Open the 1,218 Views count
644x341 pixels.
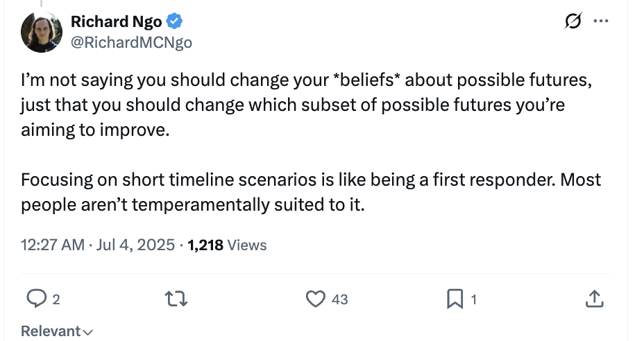(227, 245)
